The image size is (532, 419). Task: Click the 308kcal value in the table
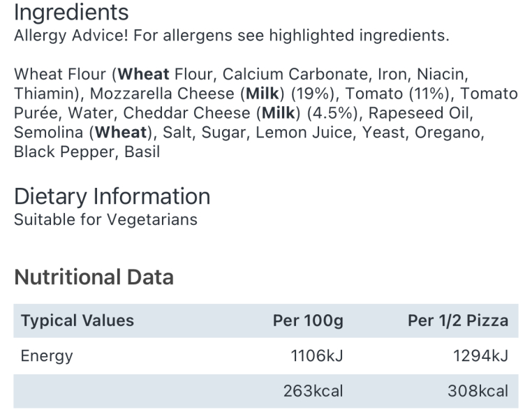point(478,391)
